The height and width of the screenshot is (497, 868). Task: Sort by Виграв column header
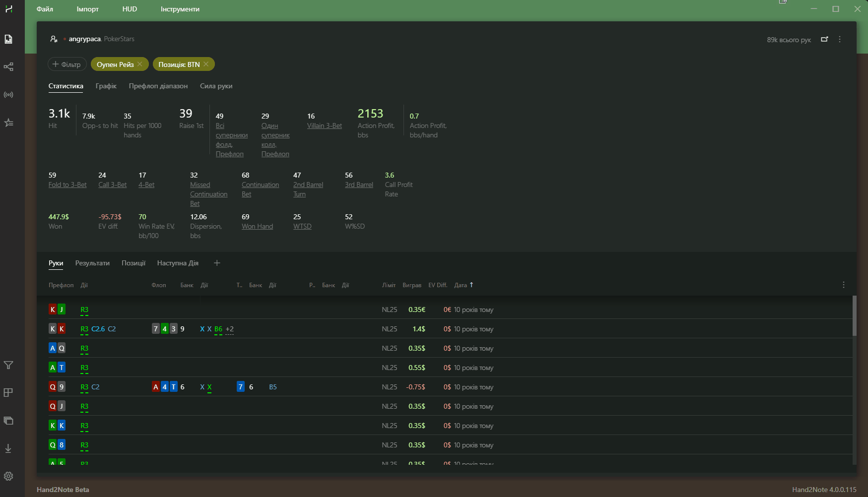(412, 285)
